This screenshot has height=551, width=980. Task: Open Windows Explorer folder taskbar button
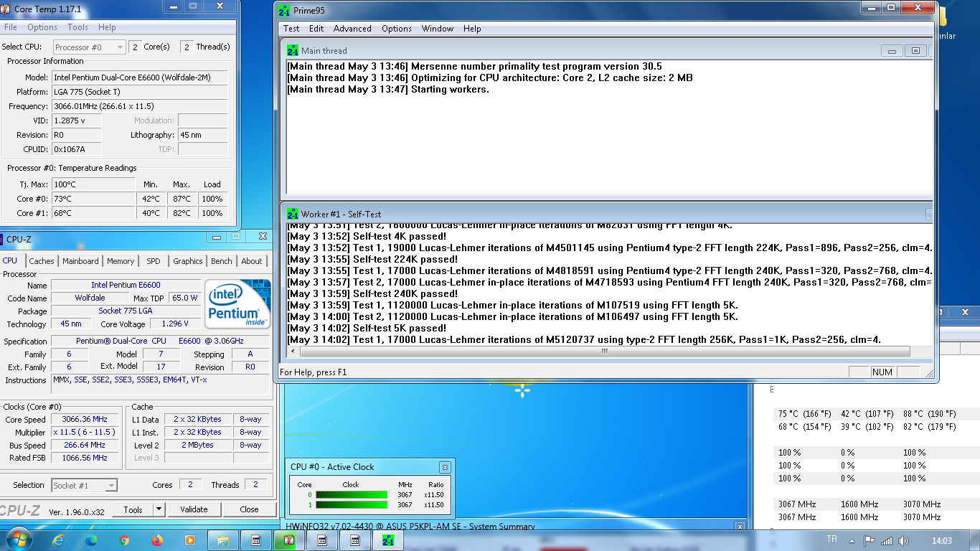[x=223, y=540]
